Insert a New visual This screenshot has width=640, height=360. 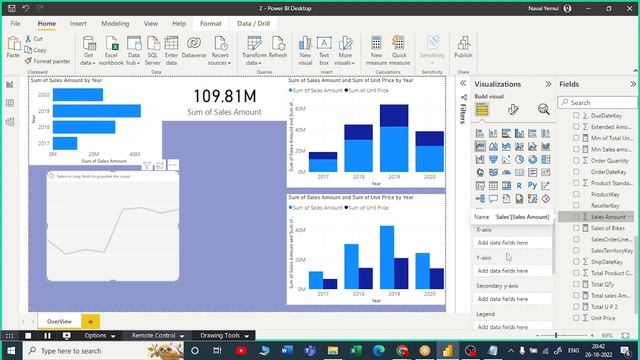[x=305, y=51]
